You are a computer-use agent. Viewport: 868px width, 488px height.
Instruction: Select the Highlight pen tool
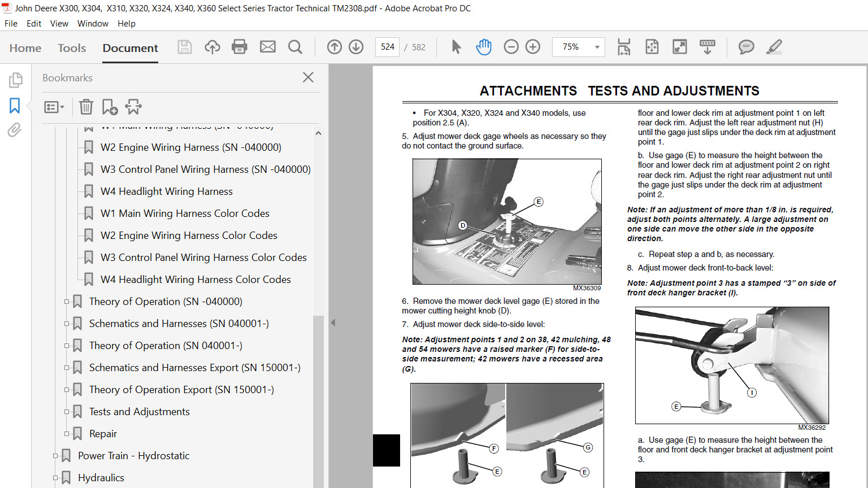pos(774,47)
